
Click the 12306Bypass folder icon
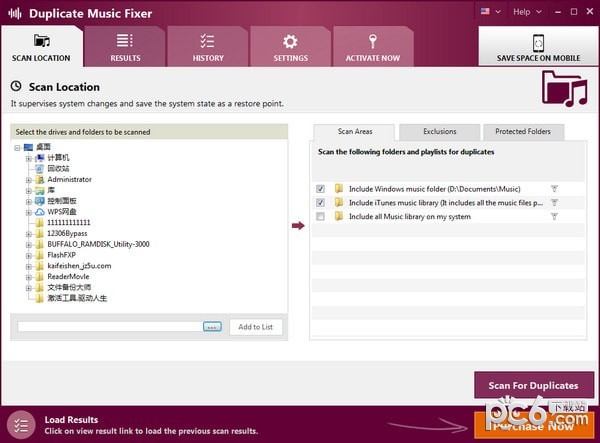pos(40,233)
